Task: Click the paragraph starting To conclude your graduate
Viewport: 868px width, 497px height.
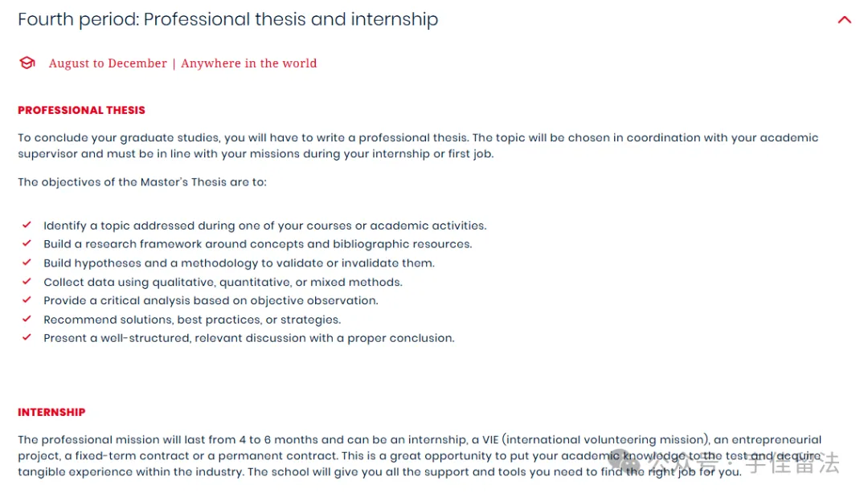Action: (x=418, y=145)
